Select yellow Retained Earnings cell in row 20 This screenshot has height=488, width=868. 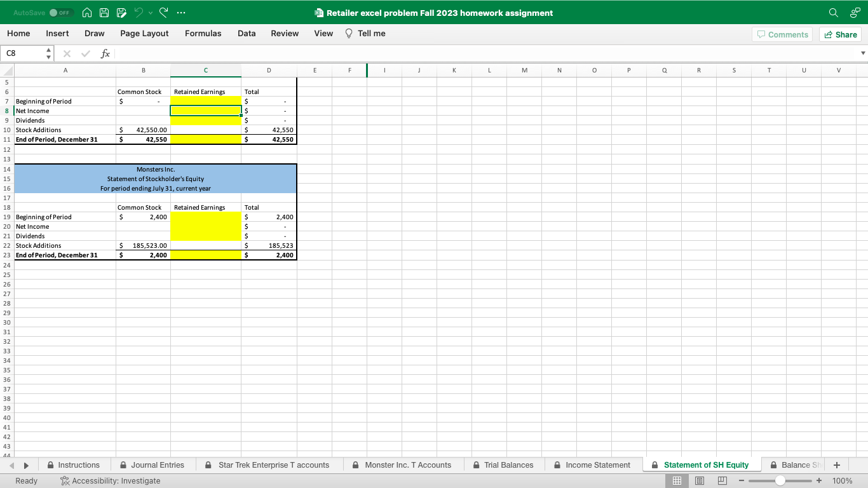pyautogui.click(x=205, y=226)
